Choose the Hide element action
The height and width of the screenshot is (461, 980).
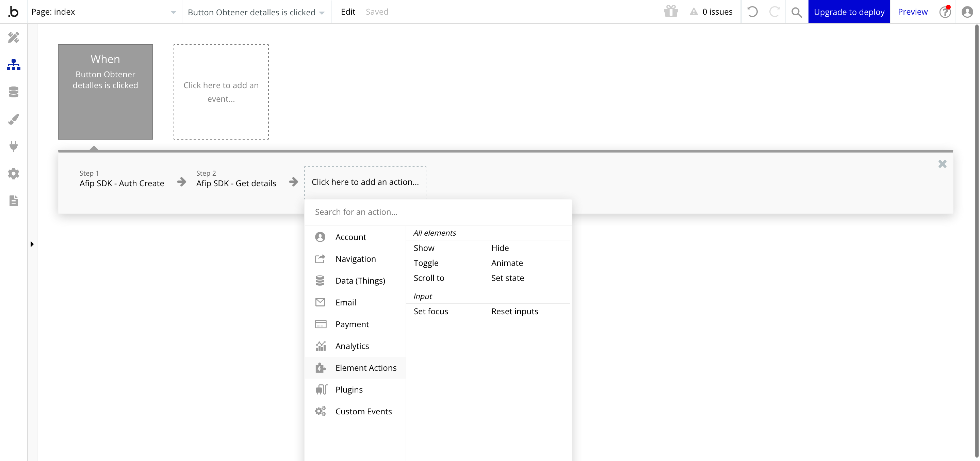(500, 248)
